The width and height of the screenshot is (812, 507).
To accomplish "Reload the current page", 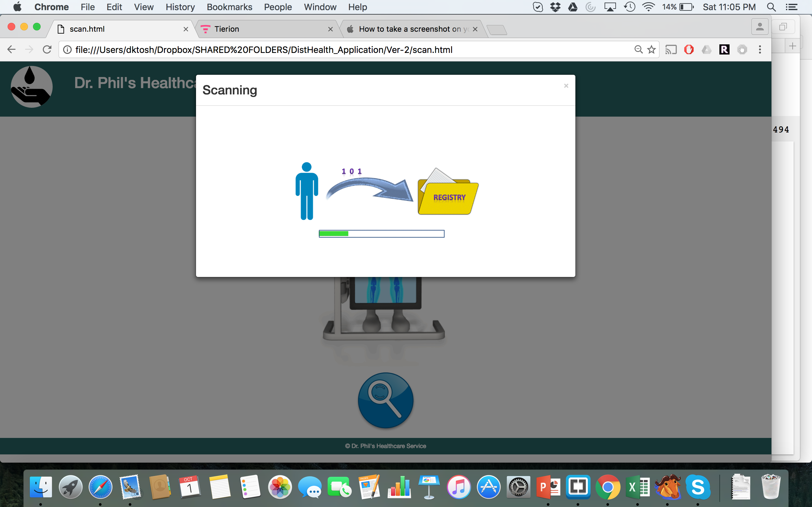I will (47, 50).
